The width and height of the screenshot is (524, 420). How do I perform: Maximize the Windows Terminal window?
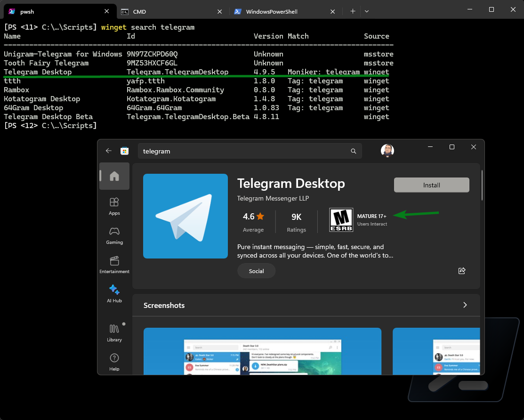(491, 9)
